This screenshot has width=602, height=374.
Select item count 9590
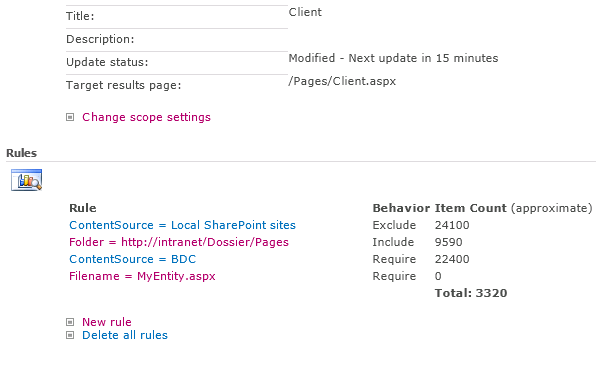[x=448, y=242]
